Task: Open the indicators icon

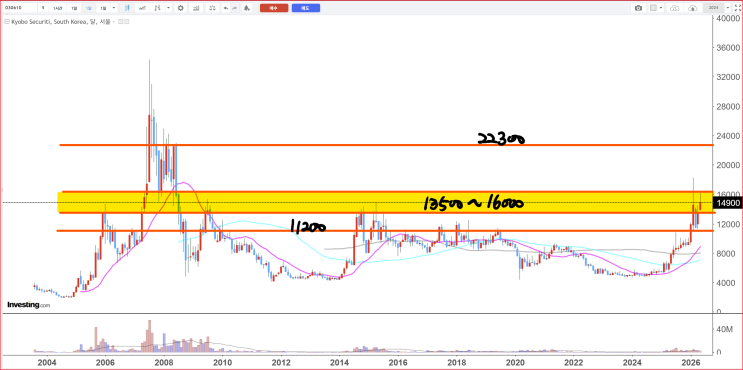Action: [x=196, y=8]
